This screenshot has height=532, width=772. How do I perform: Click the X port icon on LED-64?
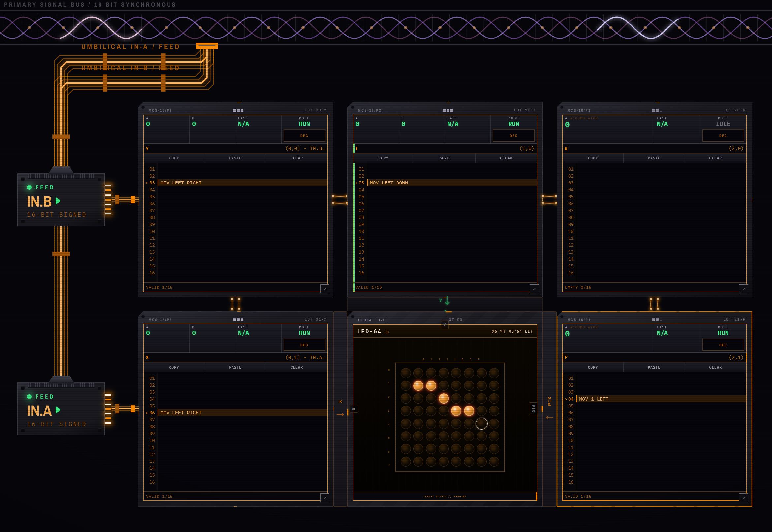pos(354,409)
